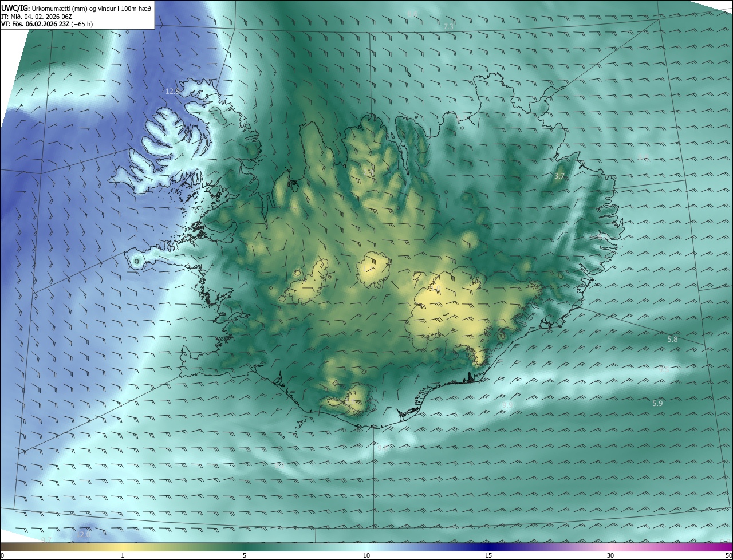The image size is (733, 560).
Task: Click the valid time 'VT: Fös. 06.02.2026 23Z'
Action: click(36, 23)
